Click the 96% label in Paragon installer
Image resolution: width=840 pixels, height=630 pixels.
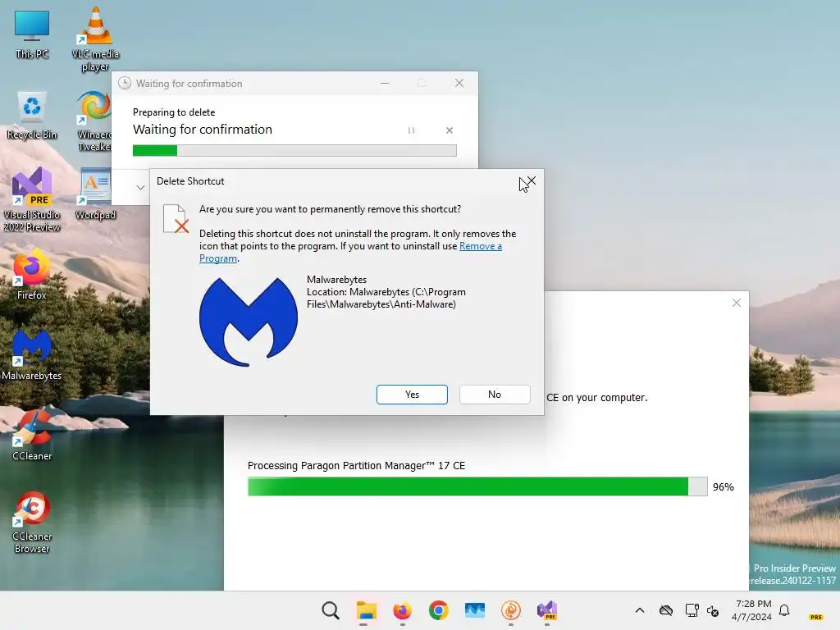(x=724, y=487)
